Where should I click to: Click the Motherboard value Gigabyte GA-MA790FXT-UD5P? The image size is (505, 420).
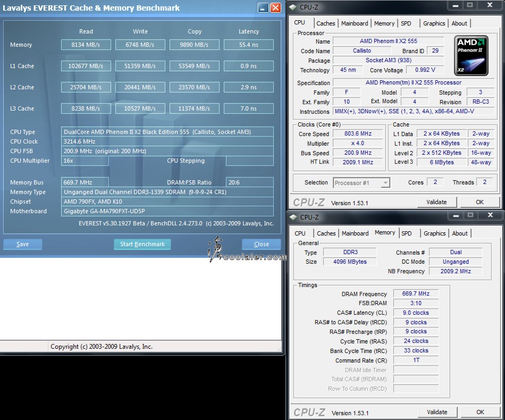click(x=167, y=211)
